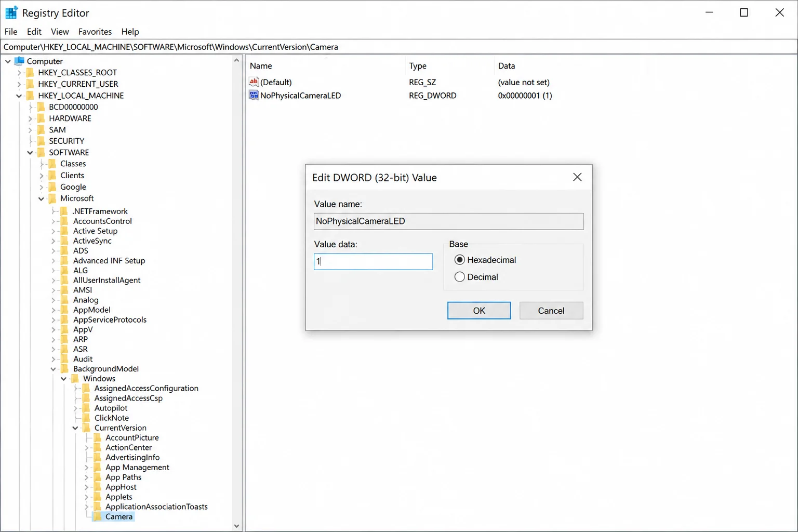Click the App Paths folder icon
Viewport: 798px width, 532px height.
point(97,477)
